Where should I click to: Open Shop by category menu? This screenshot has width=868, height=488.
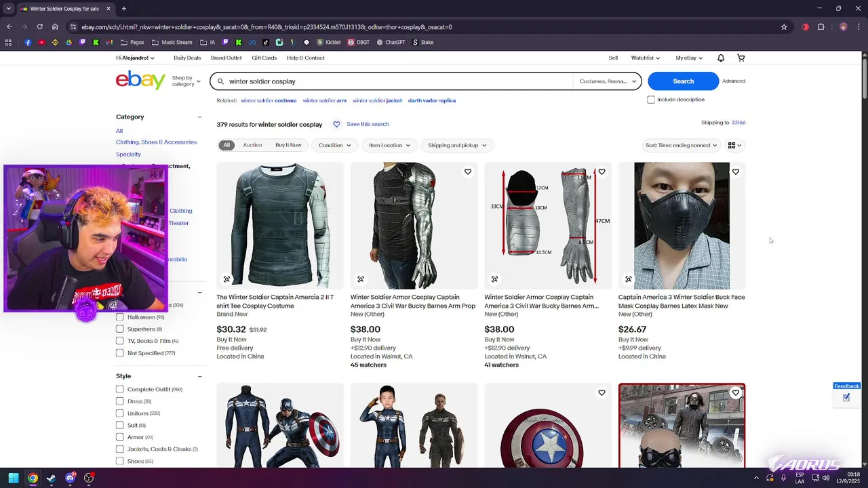(186, 81)
